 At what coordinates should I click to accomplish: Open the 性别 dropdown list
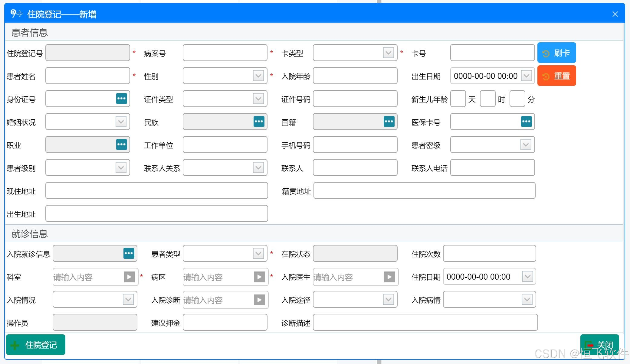(258, 76)
